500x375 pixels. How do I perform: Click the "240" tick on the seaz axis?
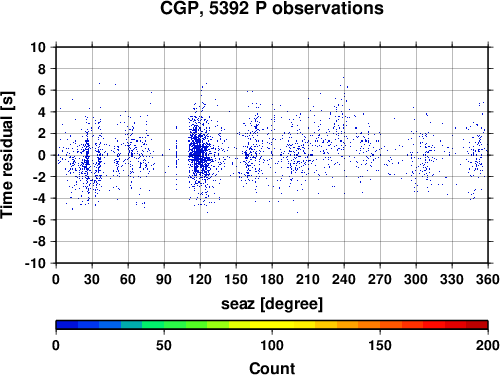(x=344, y=279)
